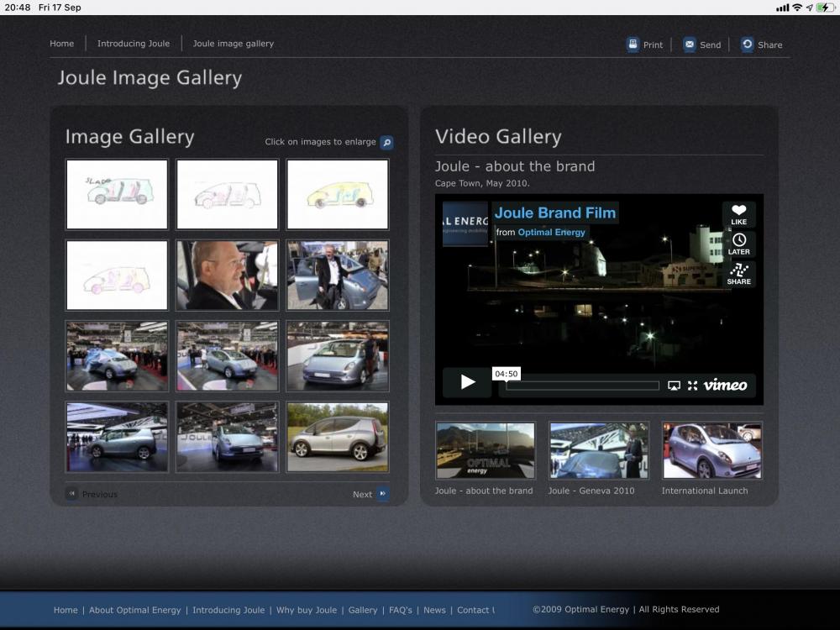Open News footer link
This screenshot has height=630, width=840.
[434, 610]
